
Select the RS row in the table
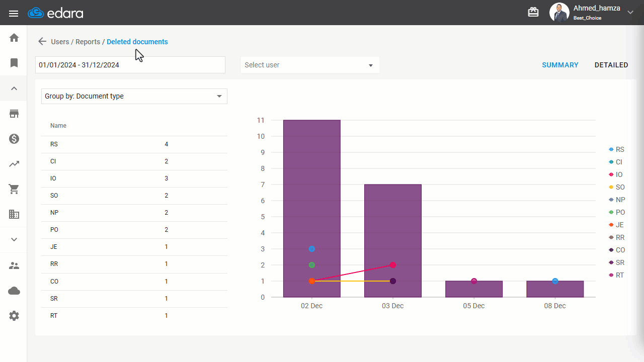coord(134,144)
